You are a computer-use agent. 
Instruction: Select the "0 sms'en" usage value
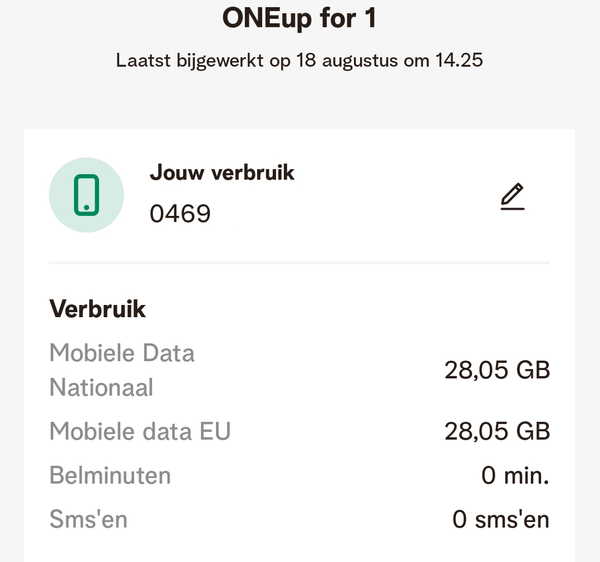(x=501, y=520)
